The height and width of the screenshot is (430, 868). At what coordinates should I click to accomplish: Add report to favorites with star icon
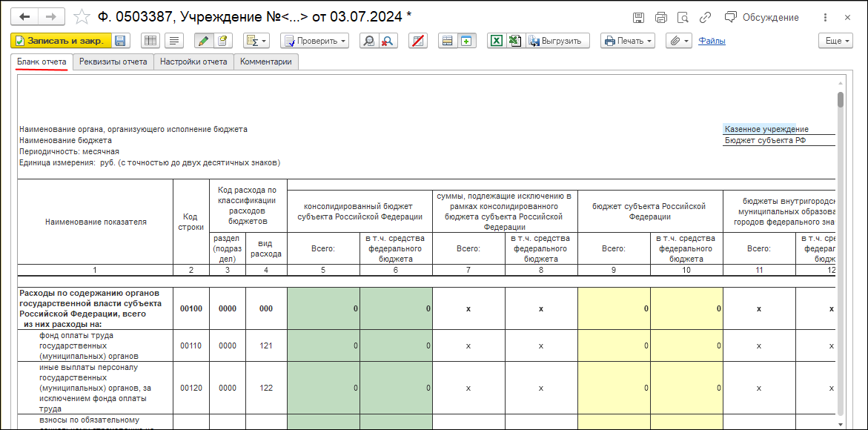(83, 16)
